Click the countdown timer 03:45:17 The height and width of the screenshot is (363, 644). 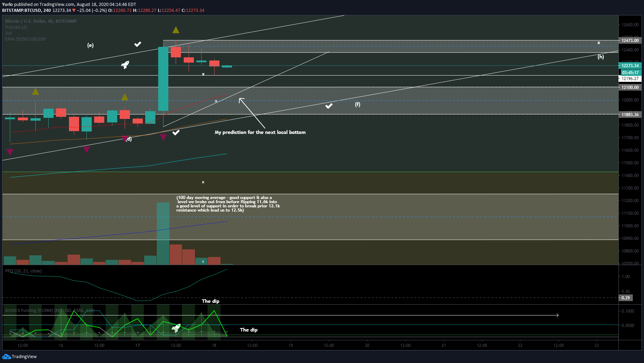point(631,72)
